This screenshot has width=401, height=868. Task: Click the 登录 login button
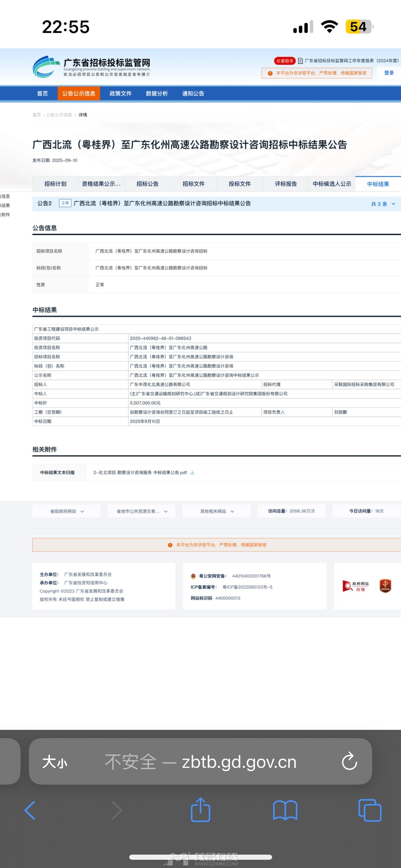[389, 73]
